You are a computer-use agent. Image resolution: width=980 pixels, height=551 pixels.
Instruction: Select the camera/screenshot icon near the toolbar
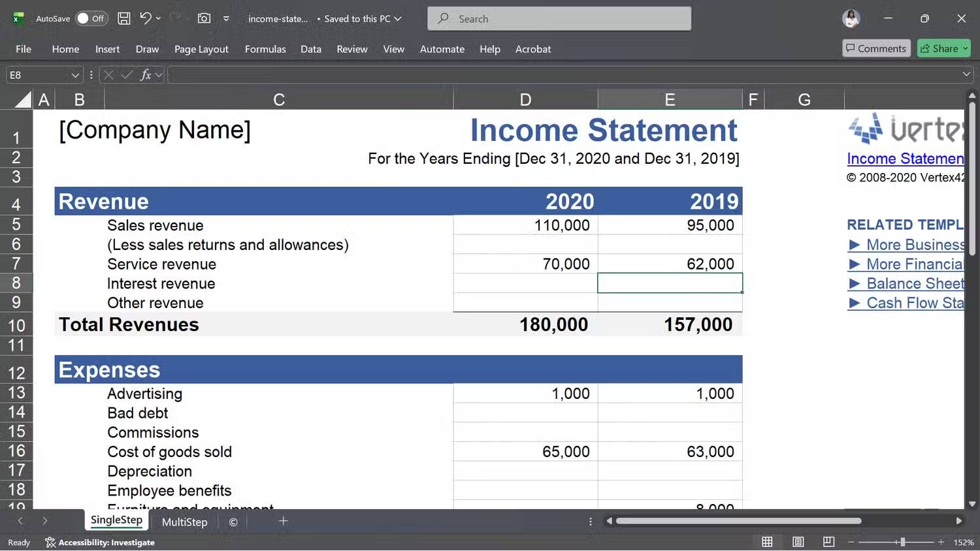click(203, 18)
